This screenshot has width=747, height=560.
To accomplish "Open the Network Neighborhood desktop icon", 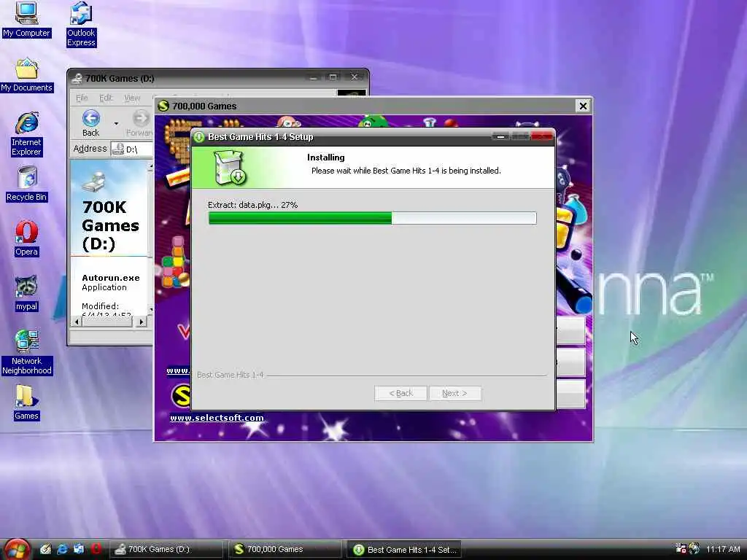I will [26, 352].
